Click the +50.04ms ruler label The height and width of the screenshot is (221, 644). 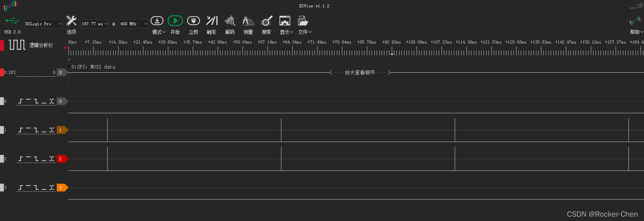(242, 42)
